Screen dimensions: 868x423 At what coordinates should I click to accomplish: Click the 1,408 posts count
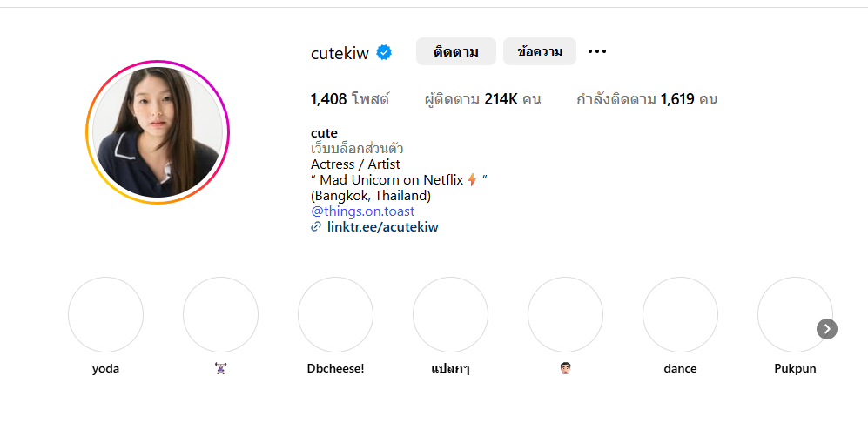pyautogui.click(x=350, y=100)
